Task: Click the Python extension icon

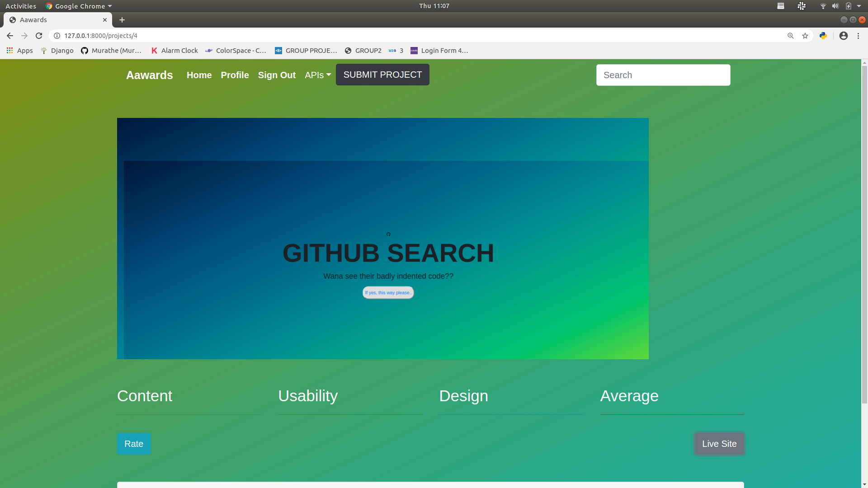Action: 823,36
